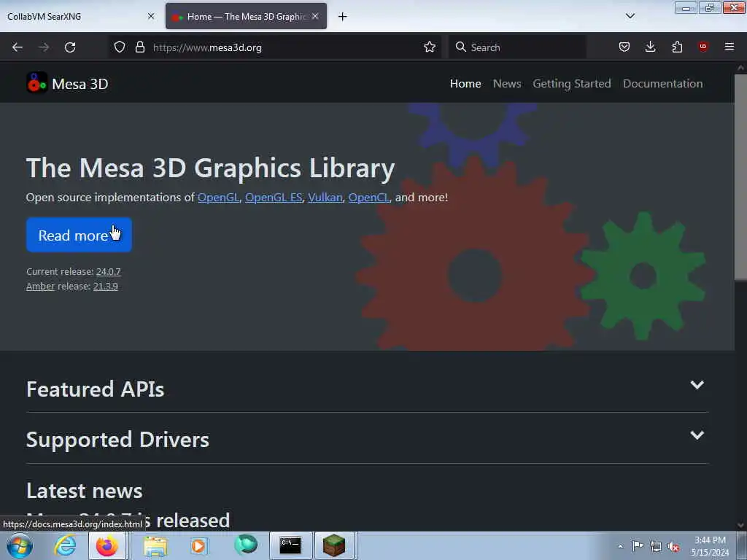Click the Action Center flag icon

[x=638, y=546]
